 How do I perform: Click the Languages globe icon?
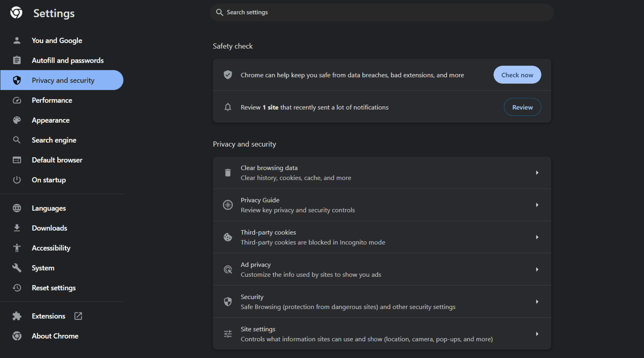[17, 208]
